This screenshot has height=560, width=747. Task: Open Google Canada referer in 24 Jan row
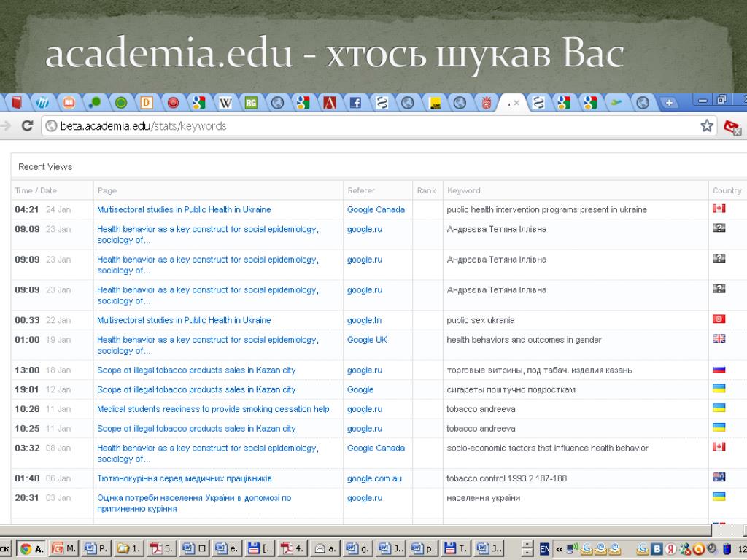[376, 209]
